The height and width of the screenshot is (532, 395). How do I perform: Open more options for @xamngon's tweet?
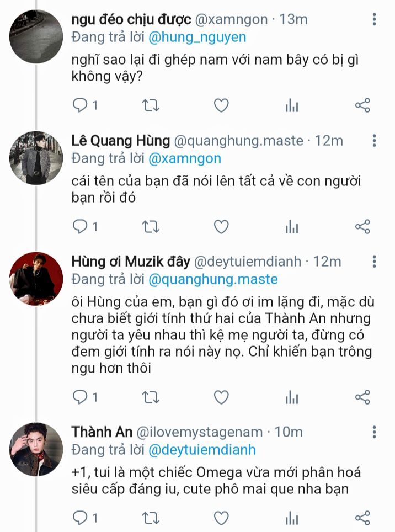pos(375,20)
